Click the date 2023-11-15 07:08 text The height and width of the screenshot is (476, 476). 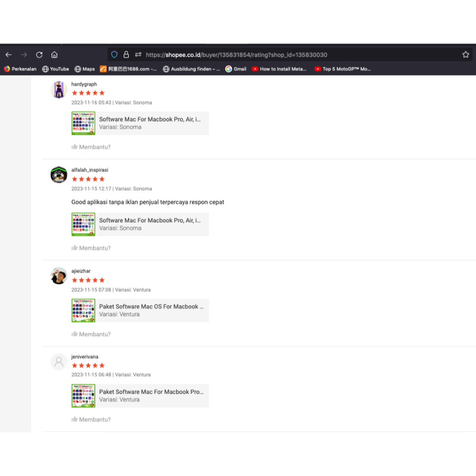[91, 290]
